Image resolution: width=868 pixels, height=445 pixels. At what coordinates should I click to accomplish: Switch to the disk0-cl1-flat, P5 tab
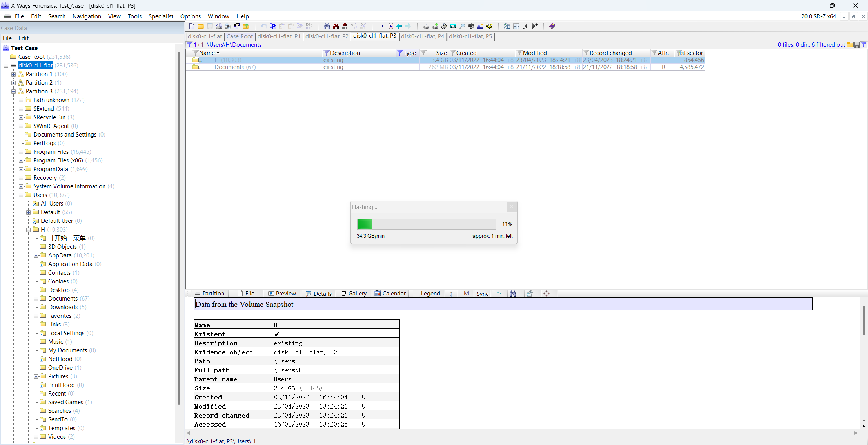(x=470, y=36)
